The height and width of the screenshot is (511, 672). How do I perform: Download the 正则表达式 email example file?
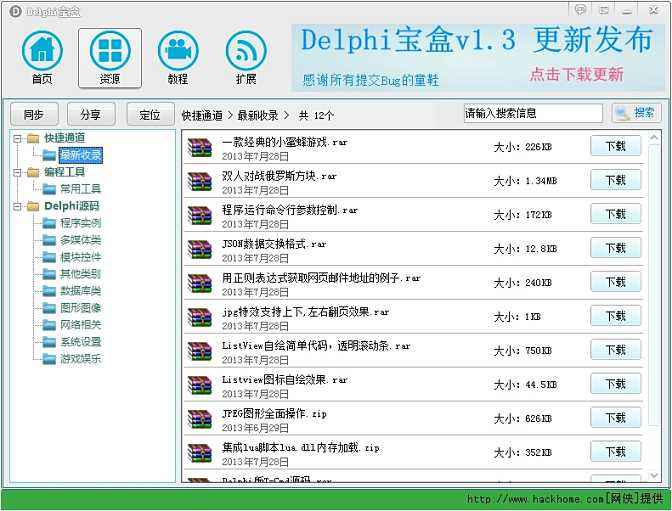pyautogui.click(x=616, y=282)
